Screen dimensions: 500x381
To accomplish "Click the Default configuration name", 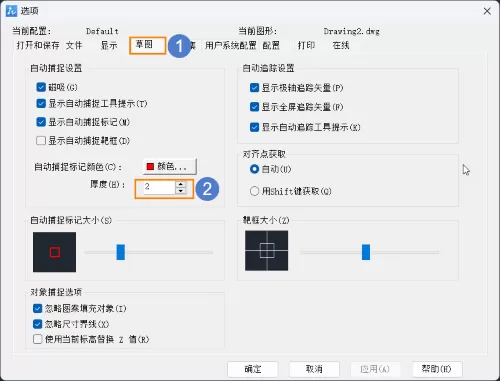I will [102, 31].
